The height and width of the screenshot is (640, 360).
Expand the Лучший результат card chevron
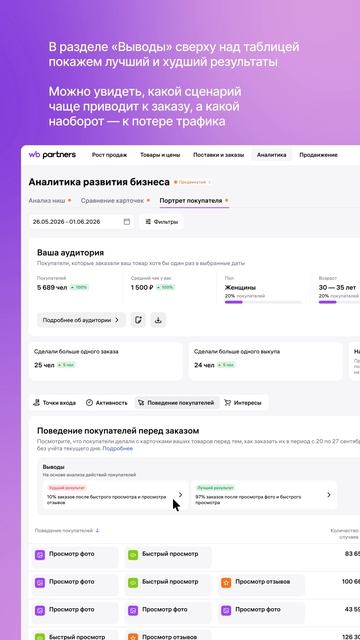point(329,495)
